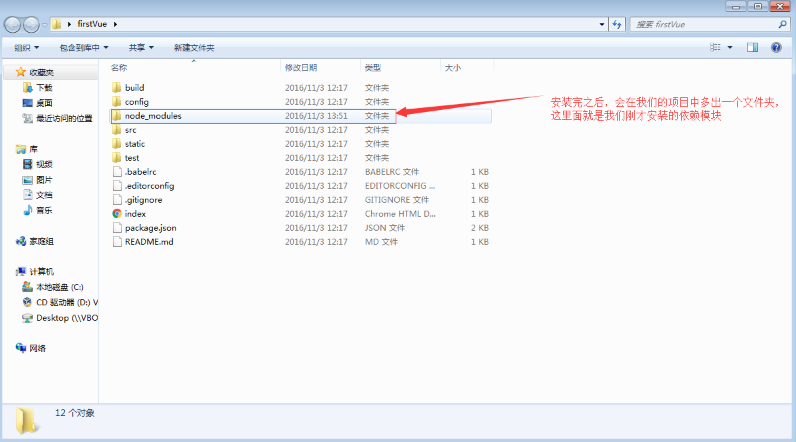Select 图片 library in the navigation pane
This screenshot has height=442, width=796.
pos(44,180)
